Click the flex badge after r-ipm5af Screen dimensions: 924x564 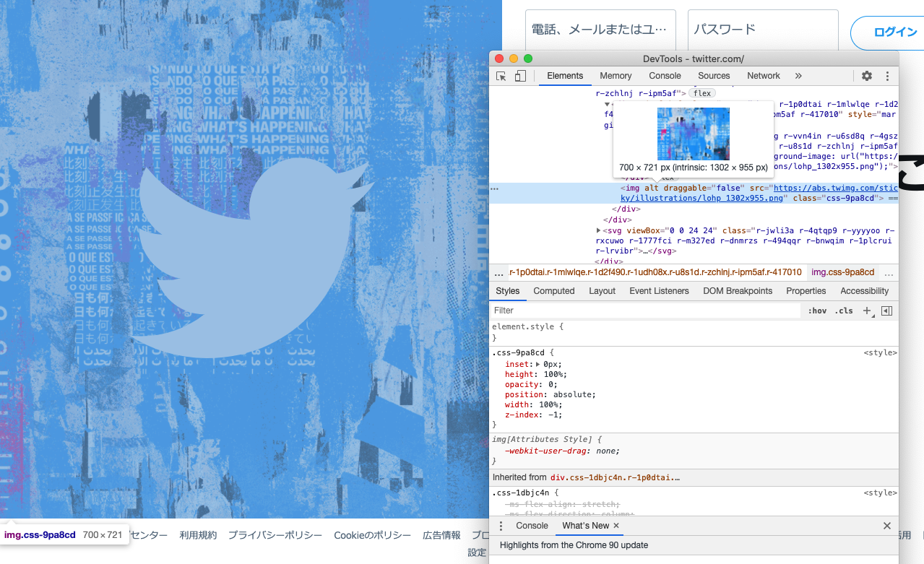pyautogui.click(x=701, y=93)
